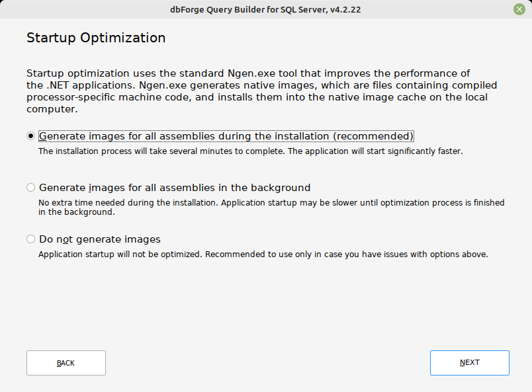Click the 'Generate images for all assemblies in the background' label
Screen dimensions: 532x392
point(175,188)
